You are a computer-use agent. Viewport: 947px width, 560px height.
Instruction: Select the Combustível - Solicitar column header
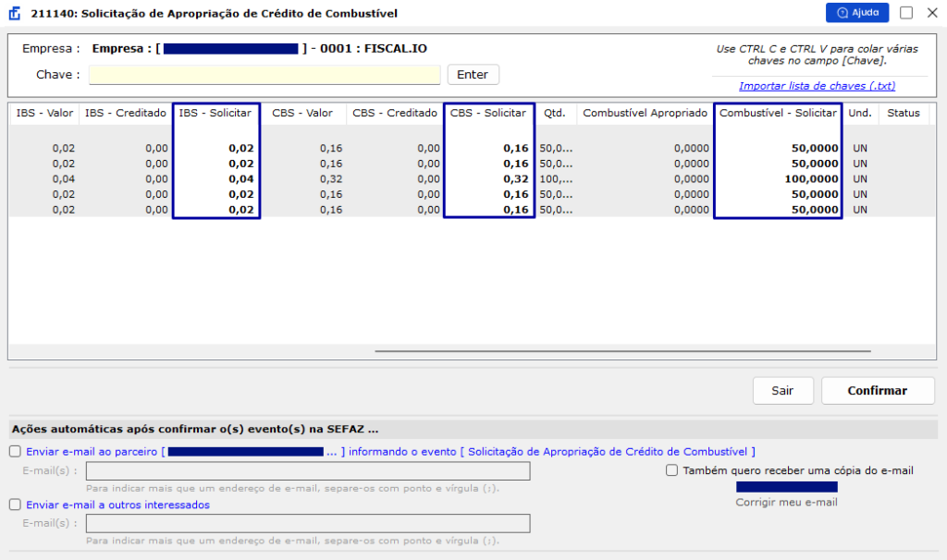coord(778,113)
